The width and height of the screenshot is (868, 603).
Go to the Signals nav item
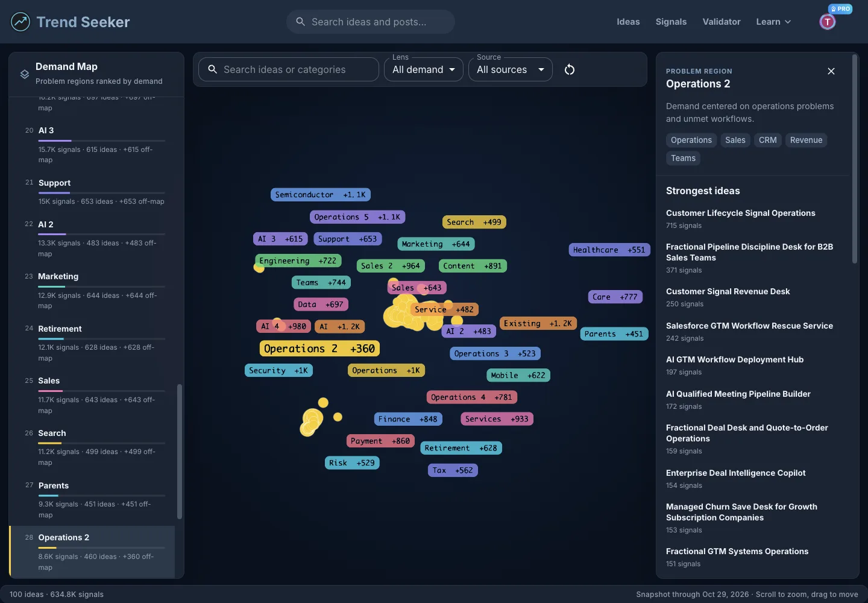point(671,22)
